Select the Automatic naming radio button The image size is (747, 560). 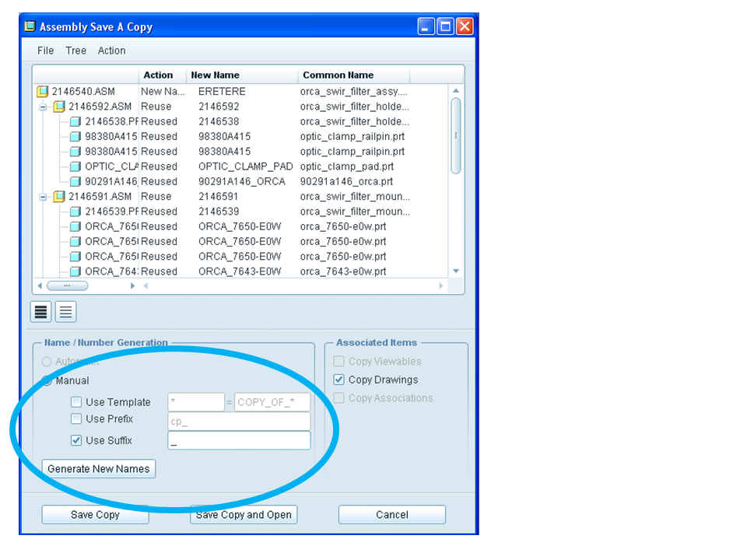pyautogui.click(x=47, y=362)
